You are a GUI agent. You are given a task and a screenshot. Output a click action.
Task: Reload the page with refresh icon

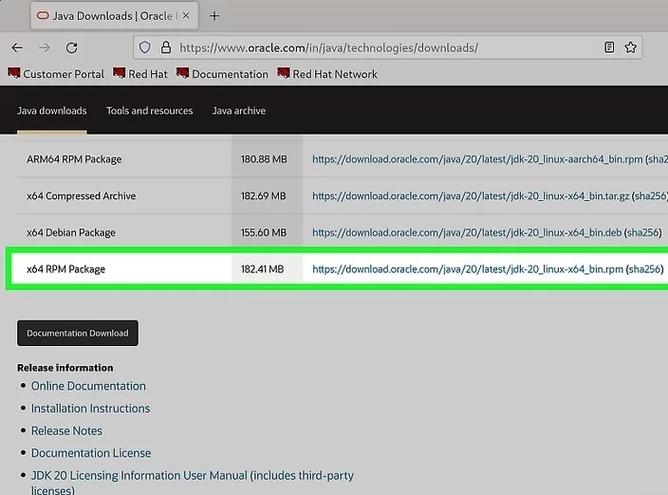click(72, 48)
